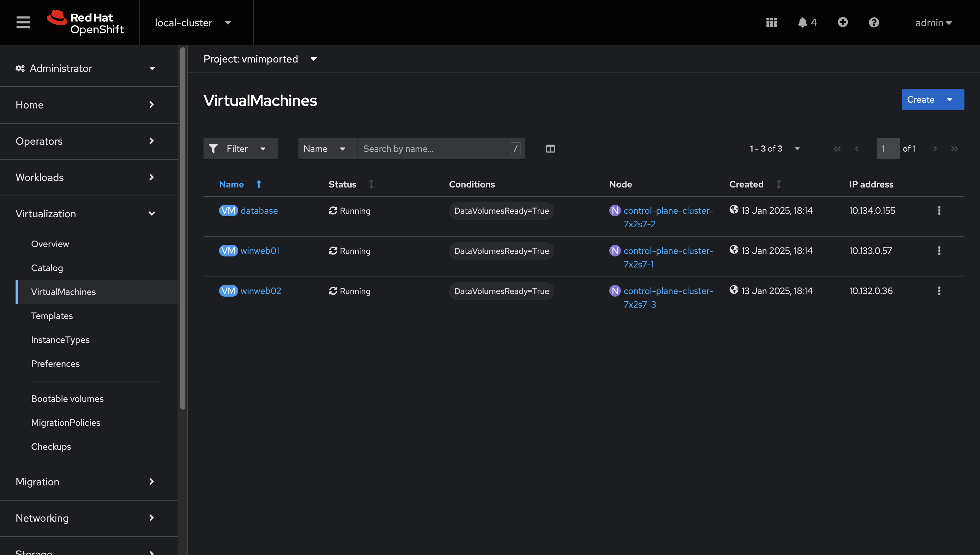Open the kebab menu for database VM
This screenshot has height=555, width=980.
939,210
